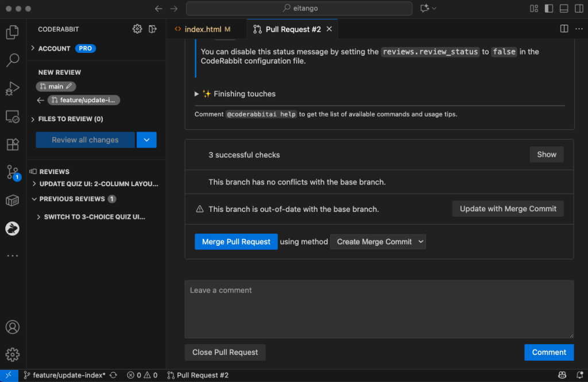Open the CodeRabbit rabbit icon view

pyautogui.click(x=13, y=229)
